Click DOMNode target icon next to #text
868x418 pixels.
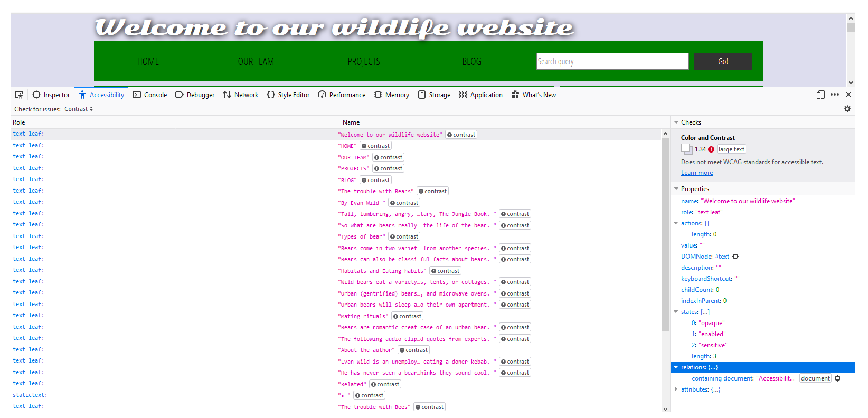[x=735, y=256]
